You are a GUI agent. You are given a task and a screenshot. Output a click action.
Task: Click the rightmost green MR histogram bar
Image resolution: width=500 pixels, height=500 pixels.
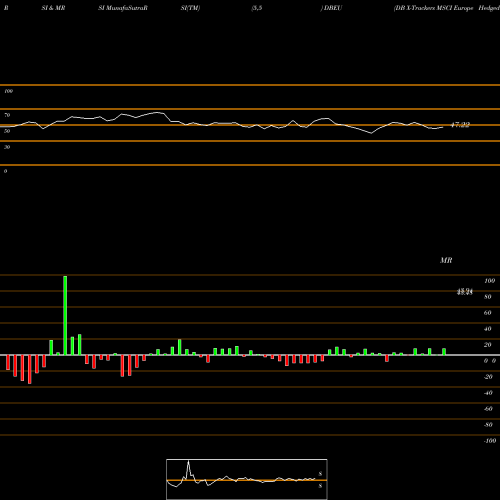[x=444, y=352]
